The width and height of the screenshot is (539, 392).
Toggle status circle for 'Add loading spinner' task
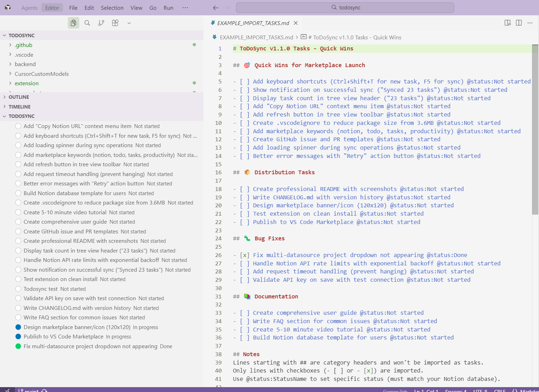pos(18,145)
